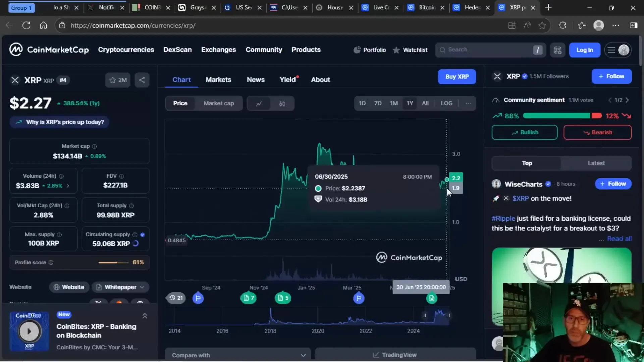Open the Compare with dropdown
The image size is (644, 362).
point(238,355)
